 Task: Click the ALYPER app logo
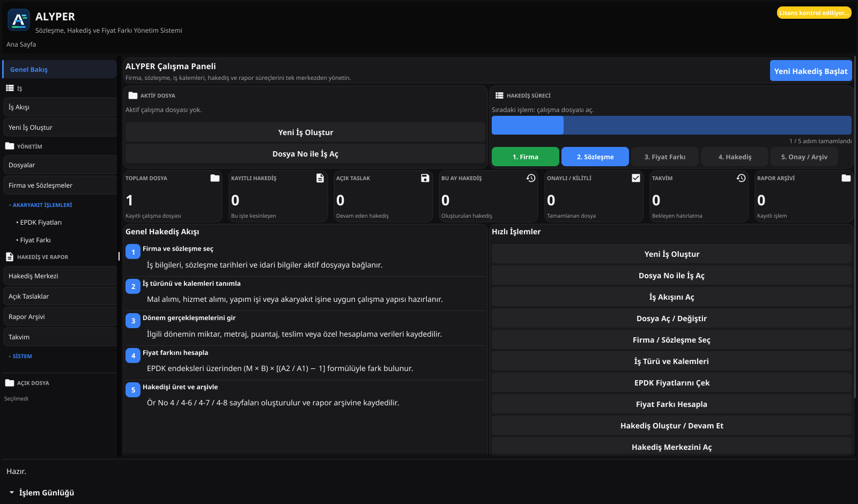[19, 20]
